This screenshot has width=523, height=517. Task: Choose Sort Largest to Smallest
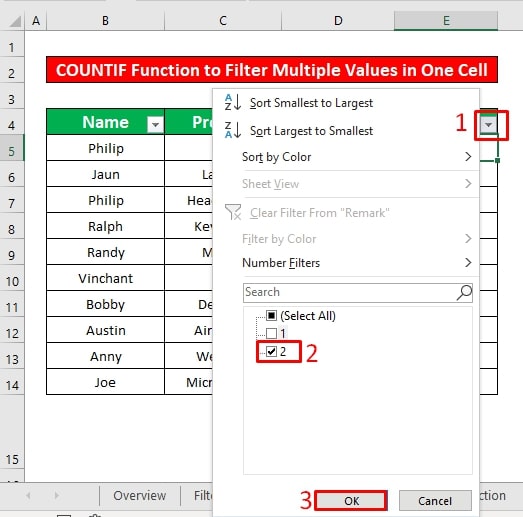[311, 131]
